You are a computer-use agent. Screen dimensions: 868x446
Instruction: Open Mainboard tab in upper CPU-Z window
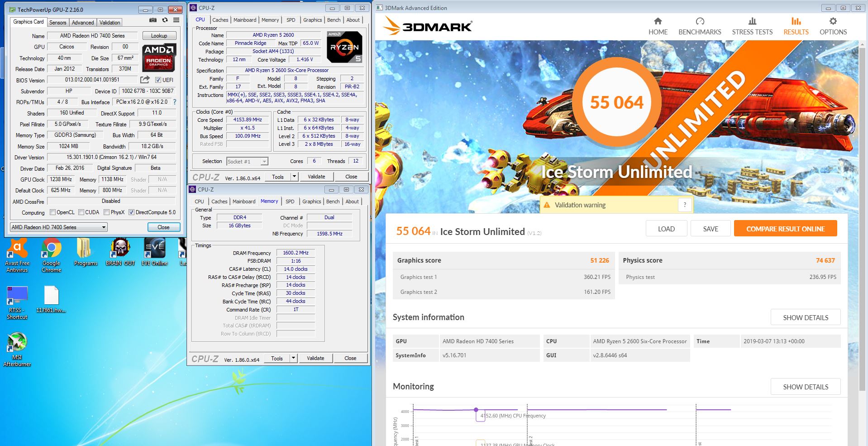(245, 20)
